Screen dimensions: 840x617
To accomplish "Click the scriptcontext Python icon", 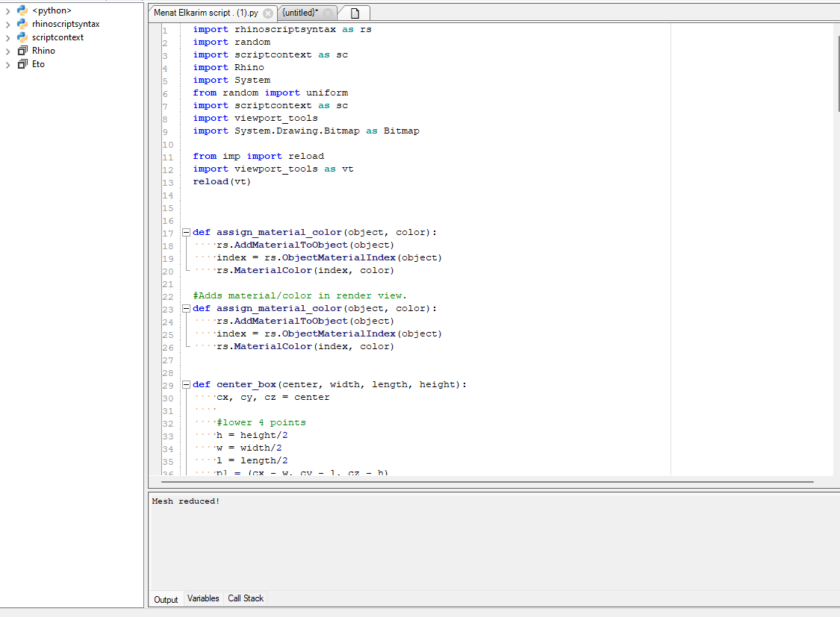I will click(21, 37).
